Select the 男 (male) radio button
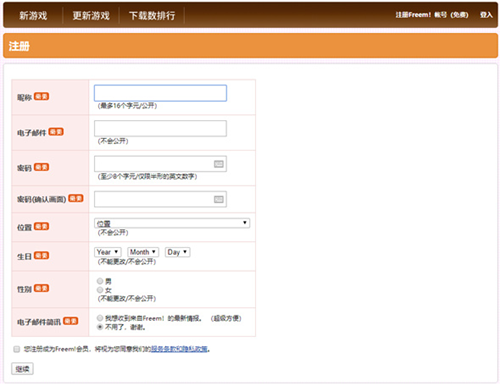 tap(100, 281)
